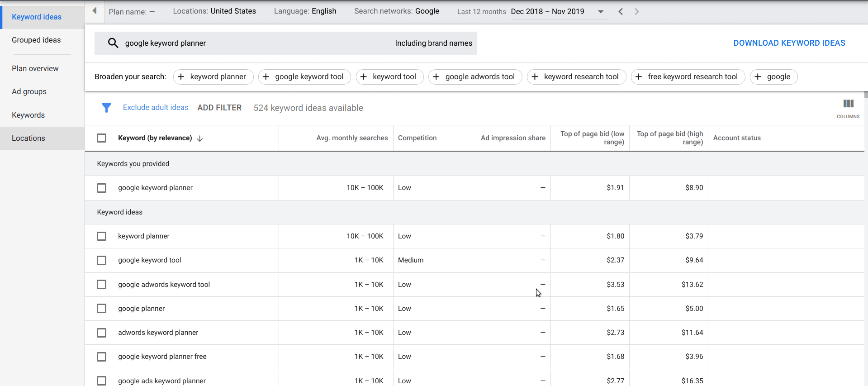Viewport: 868px width, 386px height.
Task: Go to next date range arrow
Action: point(637,11)
